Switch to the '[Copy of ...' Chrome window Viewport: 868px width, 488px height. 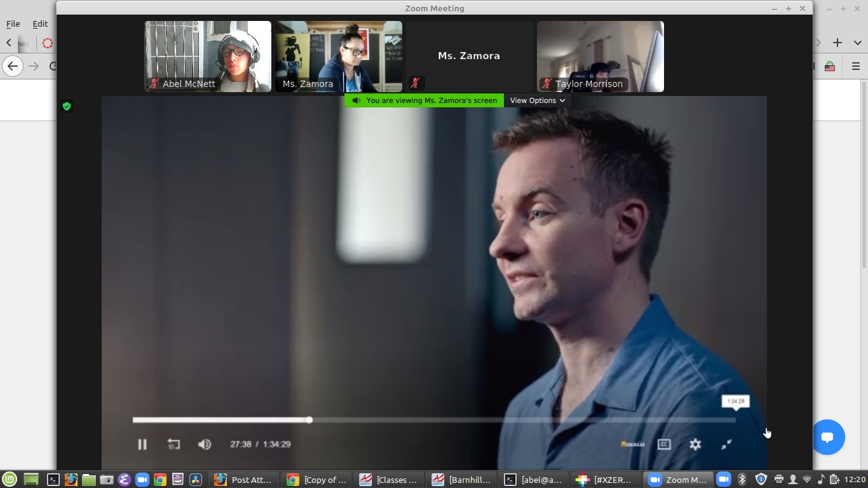coord(318,480)
